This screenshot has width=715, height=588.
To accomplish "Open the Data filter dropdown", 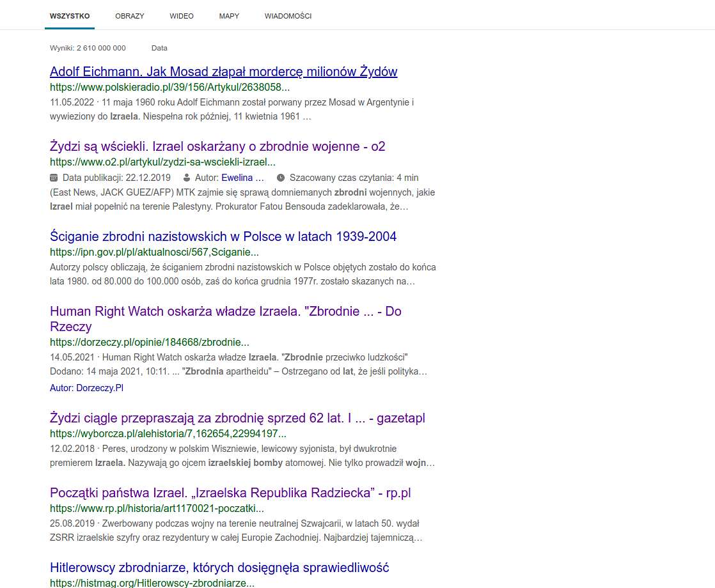I will pyautogui.click(x=159, y=48).
